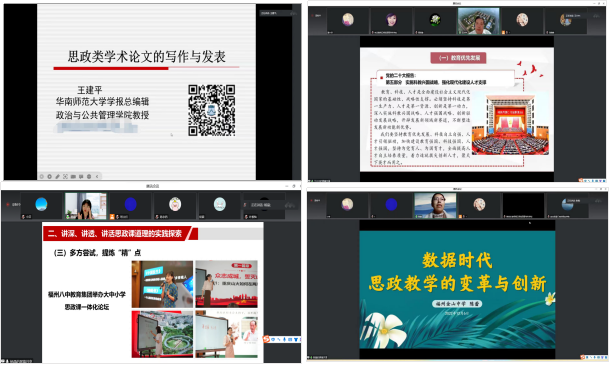Click the network signal icon in bottom-left window

[290, 205]
